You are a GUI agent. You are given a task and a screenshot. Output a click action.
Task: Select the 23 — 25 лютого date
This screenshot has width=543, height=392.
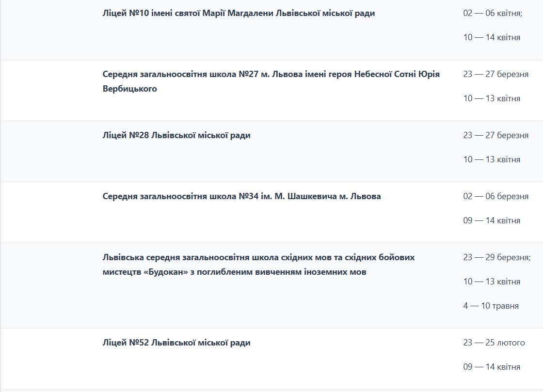[494, 343]
